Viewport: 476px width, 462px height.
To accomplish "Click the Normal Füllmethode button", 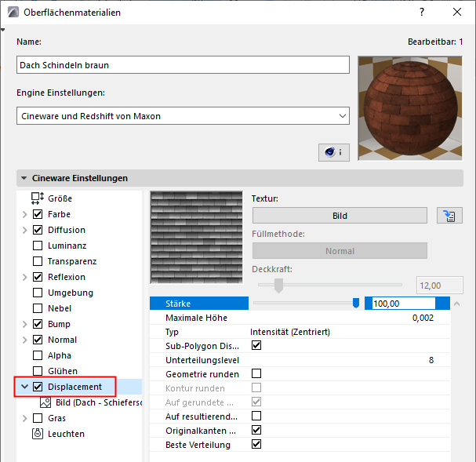I will (x=340, y=251).
